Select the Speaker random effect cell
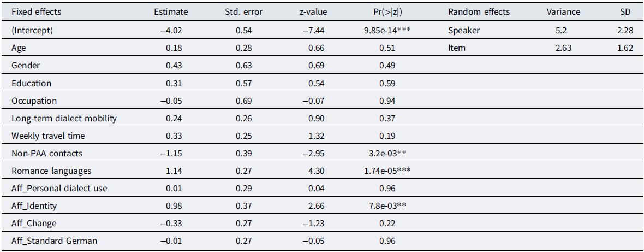 click(x=463, y=31)
